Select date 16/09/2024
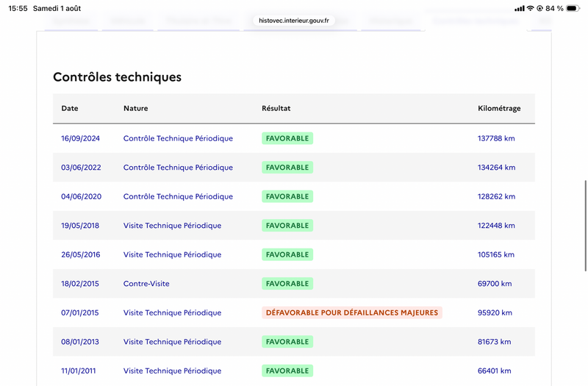This screenshot has width=588, height=386. (81, 138)
